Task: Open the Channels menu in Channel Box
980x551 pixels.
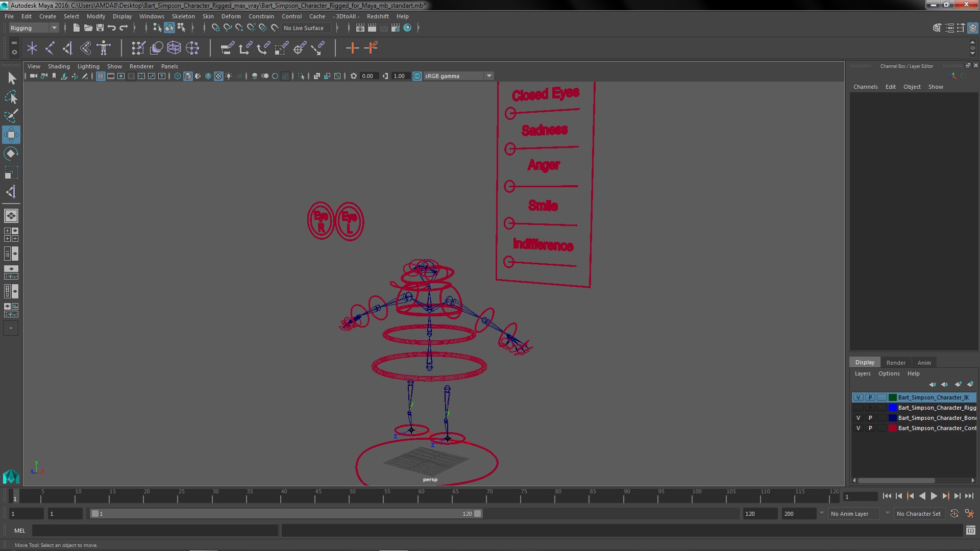Action: (865, 87)
